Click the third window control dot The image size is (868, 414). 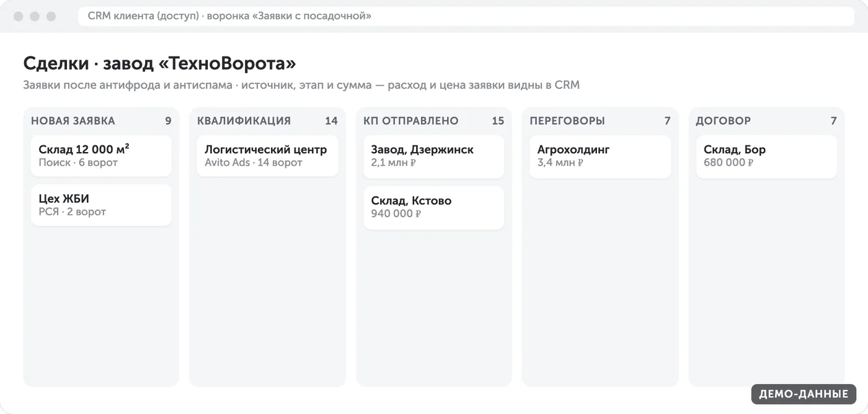(x=51, y=16)
